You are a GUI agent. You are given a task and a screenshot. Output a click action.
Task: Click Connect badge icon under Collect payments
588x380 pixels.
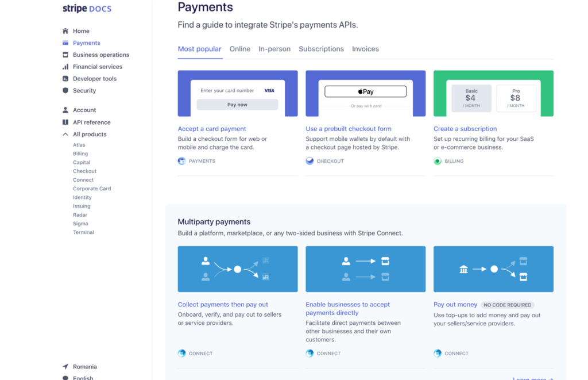coord(182,354)
